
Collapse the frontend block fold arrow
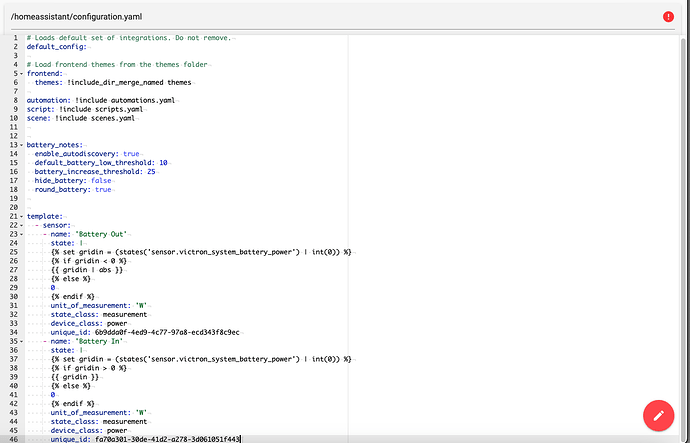pos(20,73)
